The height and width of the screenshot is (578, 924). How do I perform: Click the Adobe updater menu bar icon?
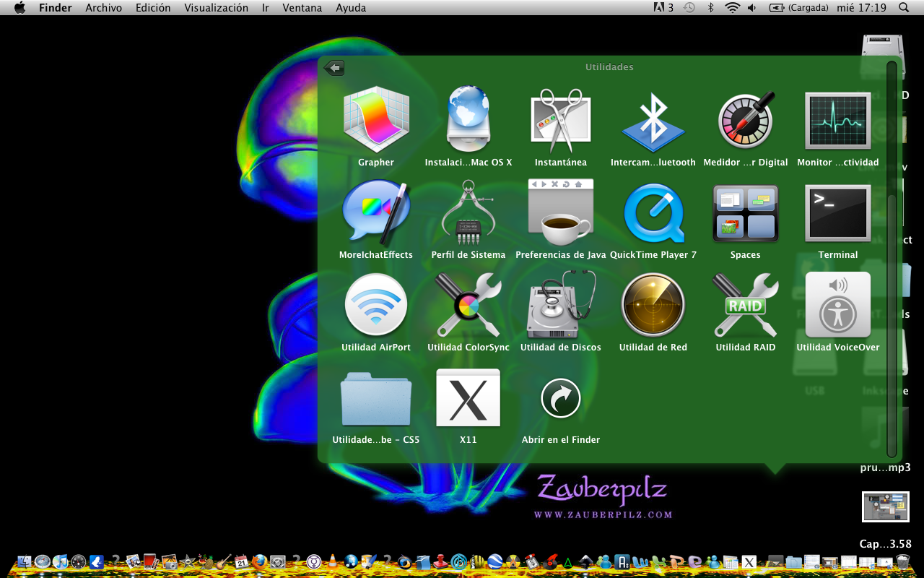663,8
